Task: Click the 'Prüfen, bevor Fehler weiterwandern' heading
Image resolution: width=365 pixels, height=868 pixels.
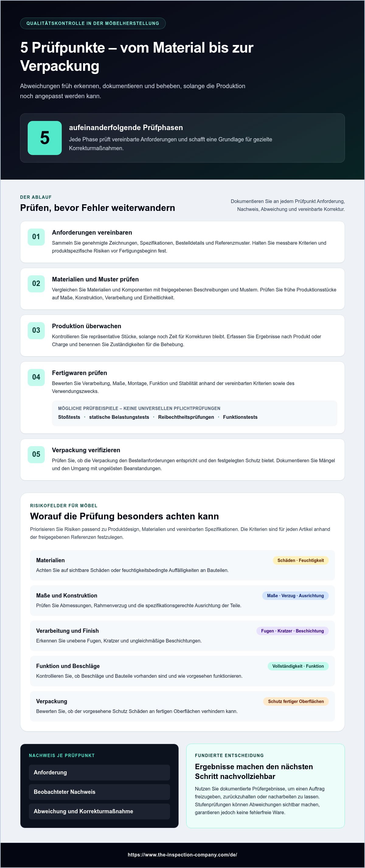Action: tap(98, 208)
